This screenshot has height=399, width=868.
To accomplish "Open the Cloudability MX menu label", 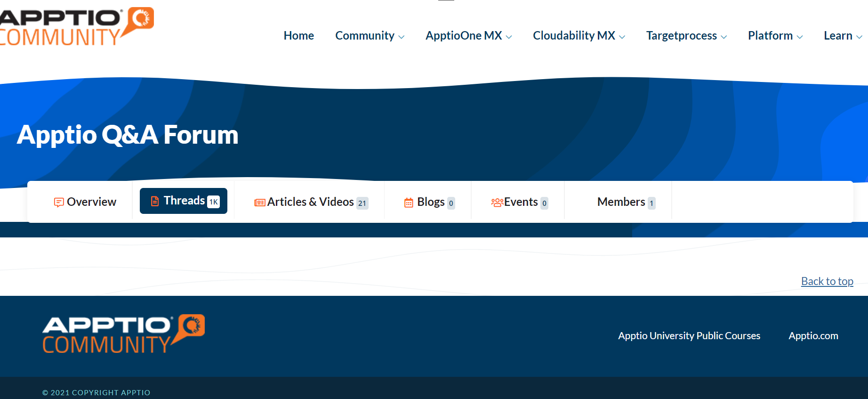I will [x=574, y=35].
